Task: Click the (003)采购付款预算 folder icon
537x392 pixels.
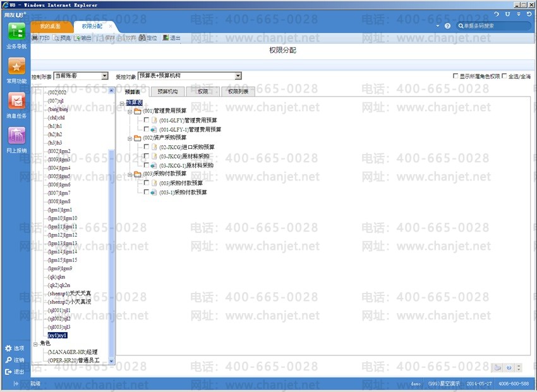Action: coord(138,174)
